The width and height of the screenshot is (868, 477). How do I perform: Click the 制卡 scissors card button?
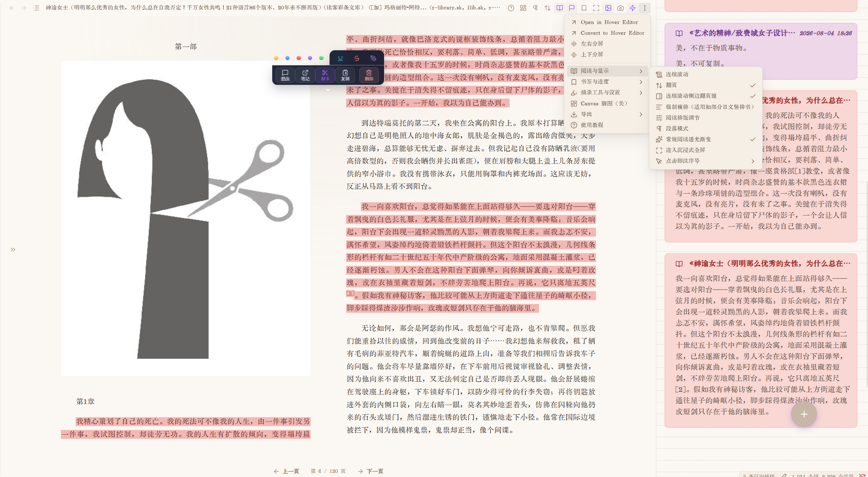pyautogui.click(x=325, y=75)
